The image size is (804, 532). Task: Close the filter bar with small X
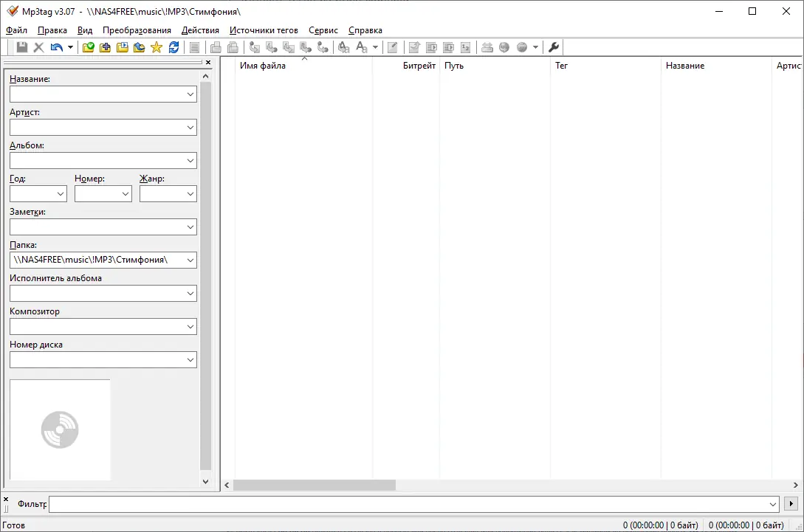(x=6, y=499)
